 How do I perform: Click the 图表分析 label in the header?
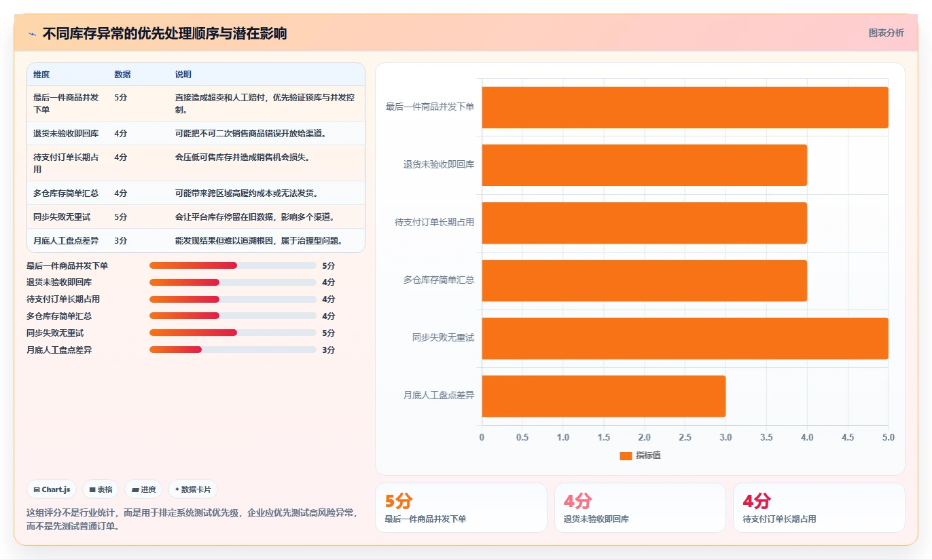pyautogui.click(x=886, y=33)
